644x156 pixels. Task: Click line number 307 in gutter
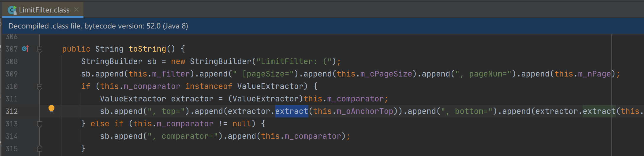(12, 49)
